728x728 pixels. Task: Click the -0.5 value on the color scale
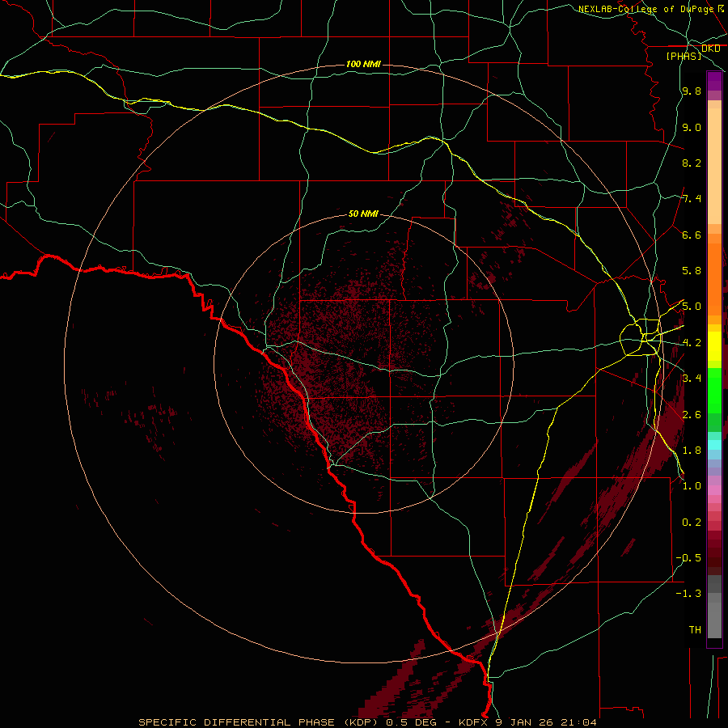(x=688, y=558)
